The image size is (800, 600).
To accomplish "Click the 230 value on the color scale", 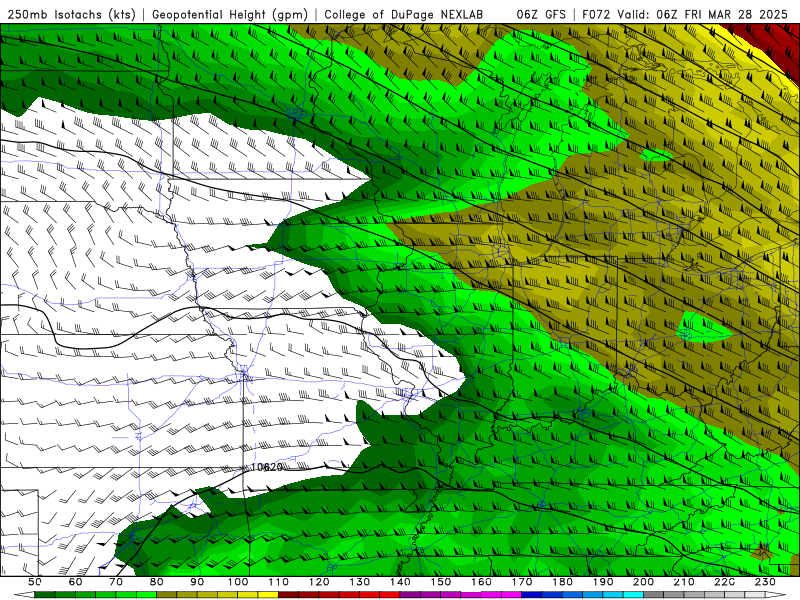I will point(765,582).
